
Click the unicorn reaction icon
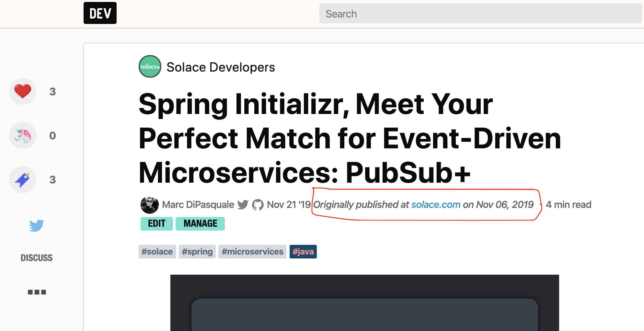coord(22,135)
